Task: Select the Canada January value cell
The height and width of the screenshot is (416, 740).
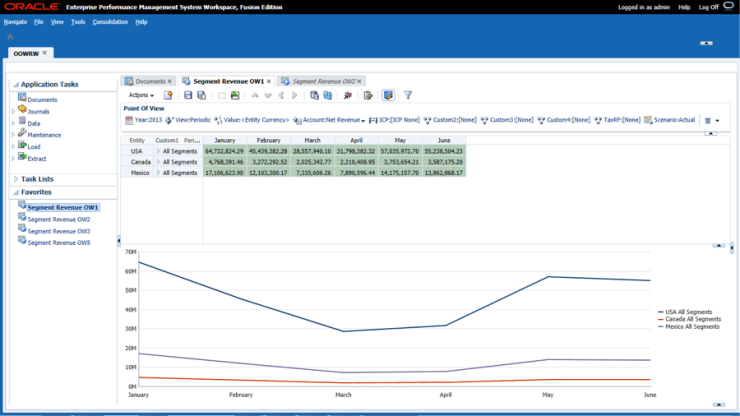Action: click(225, 162)
